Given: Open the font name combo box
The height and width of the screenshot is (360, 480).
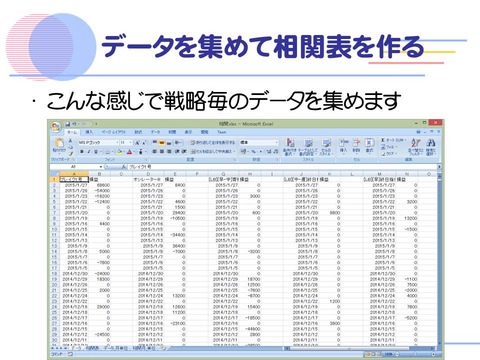Looking at the screenshot, I should 98,143.
